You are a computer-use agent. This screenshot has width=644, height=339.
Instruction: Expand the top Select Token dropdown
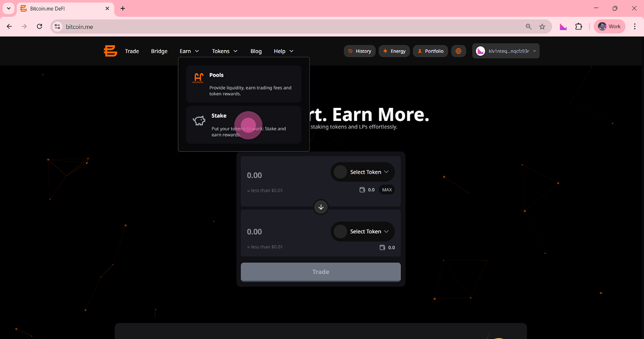click(x=363, y=172)
